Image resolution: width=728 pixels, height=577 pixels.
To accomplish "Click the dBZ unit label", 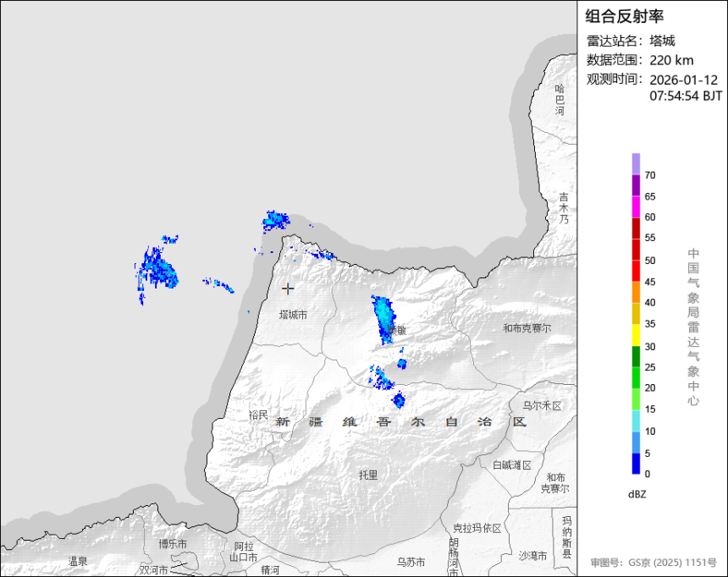I will [637, 495].
